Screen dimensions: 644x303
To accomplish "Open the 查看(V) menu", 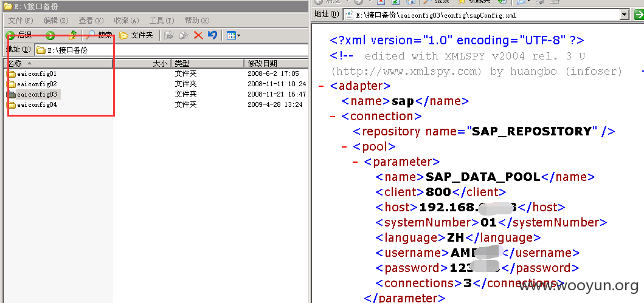I will 91,21.
